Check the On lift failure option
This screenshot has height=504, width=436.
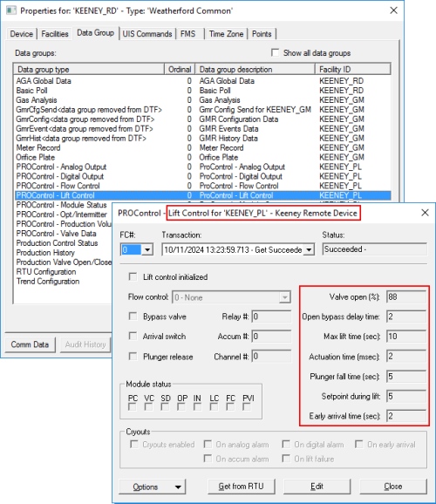[286, 459]
